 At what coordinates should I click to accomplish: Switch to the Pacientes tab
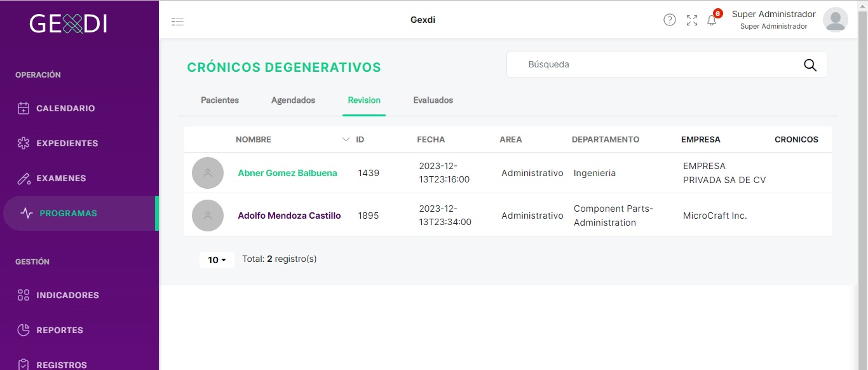(220, 100)
